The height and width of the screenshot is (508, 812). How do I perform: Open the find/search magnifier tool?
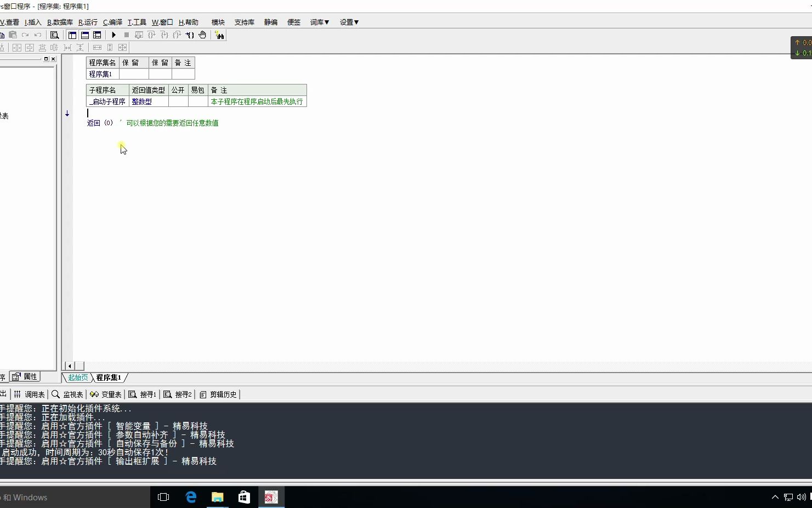coord(54,35)
